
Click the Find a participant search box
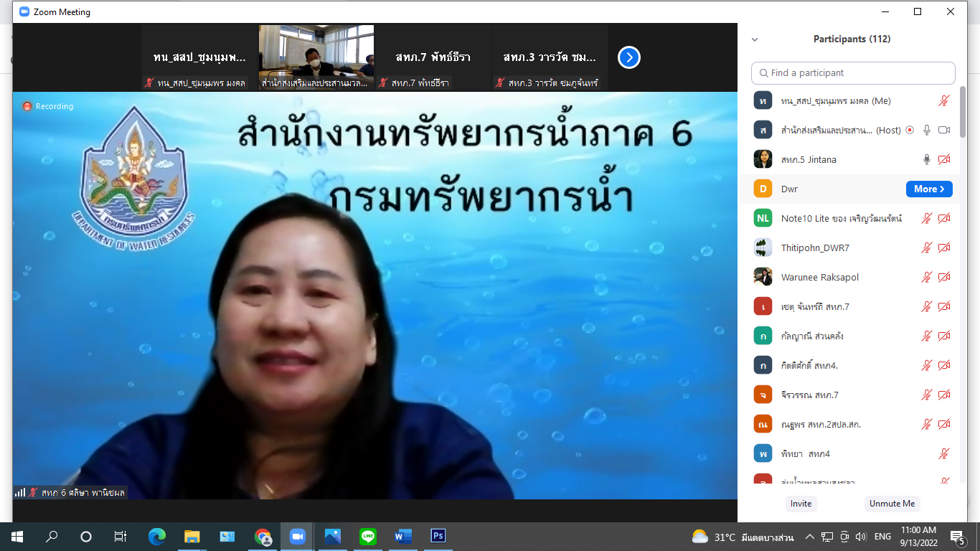click(x=853, y=73)
